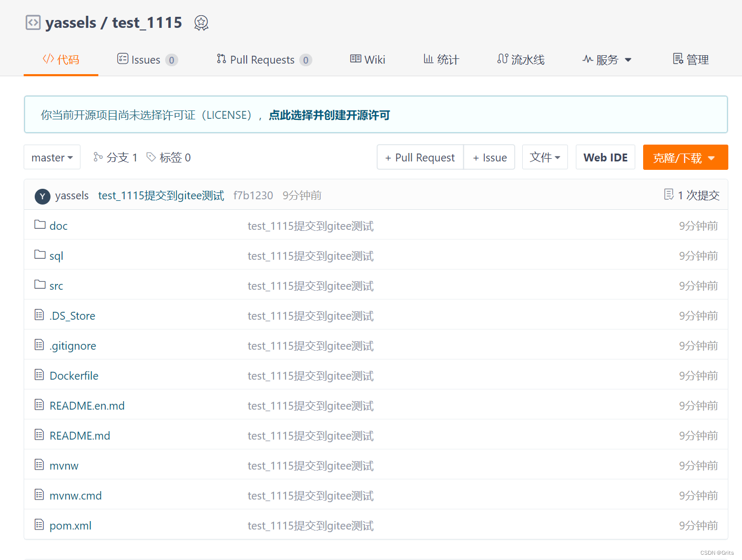Click the mvnw file icon

tap(39, 464)
